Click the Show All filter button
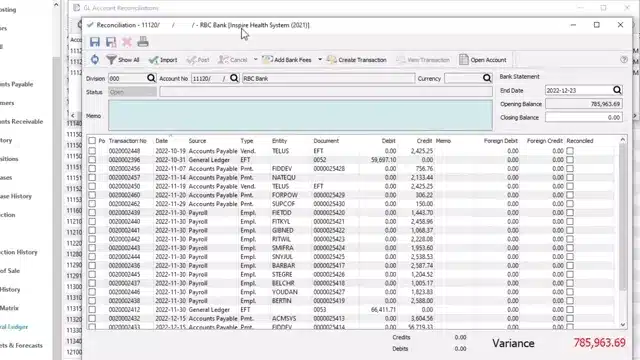Screen dimensions: 640x360 point(123,60)
